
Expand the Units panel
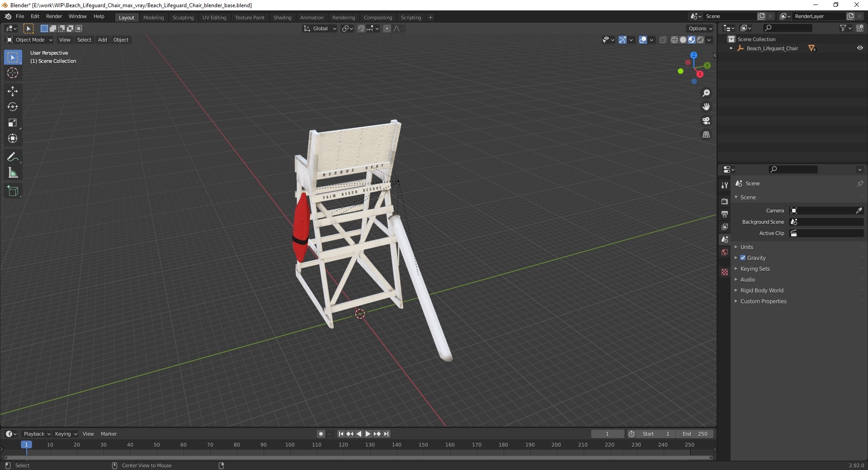746,247
